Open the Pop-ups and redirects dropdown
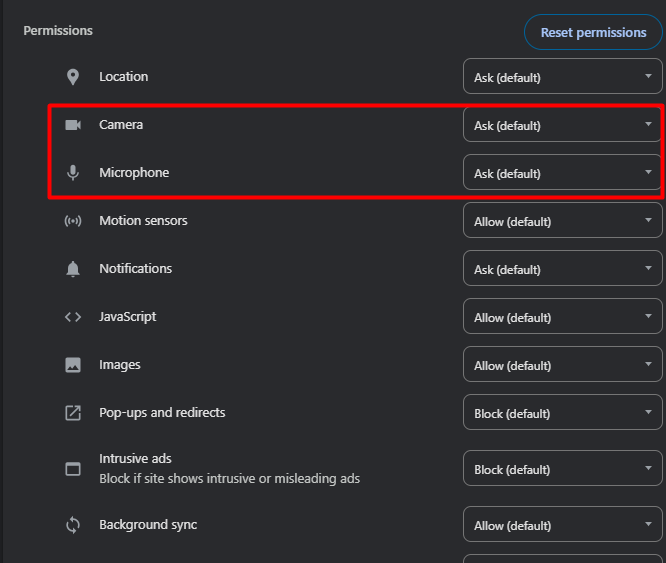The height and width of the screenshot is (563, 666). (x=562, y=412)
